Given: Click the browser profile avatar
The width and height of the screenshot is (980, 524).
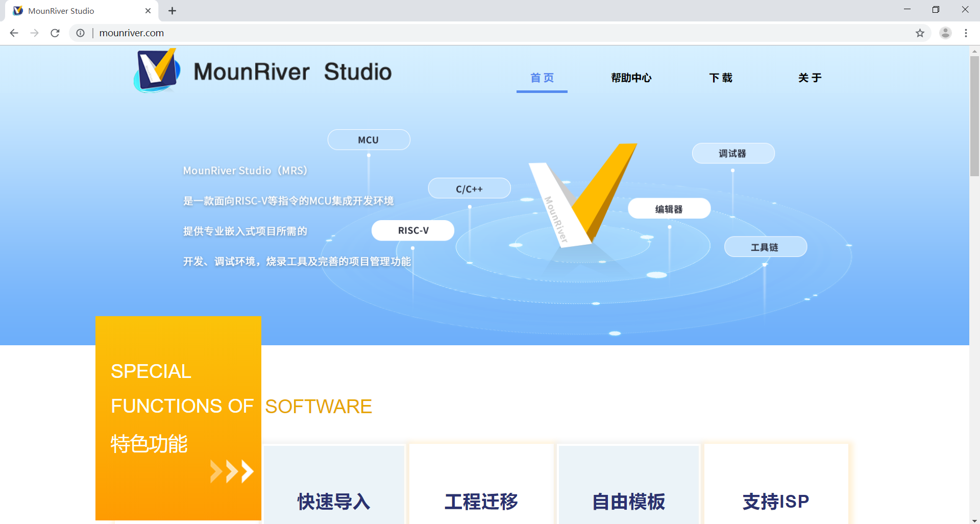Looking at the screenshot, I should tap(946, 33).
